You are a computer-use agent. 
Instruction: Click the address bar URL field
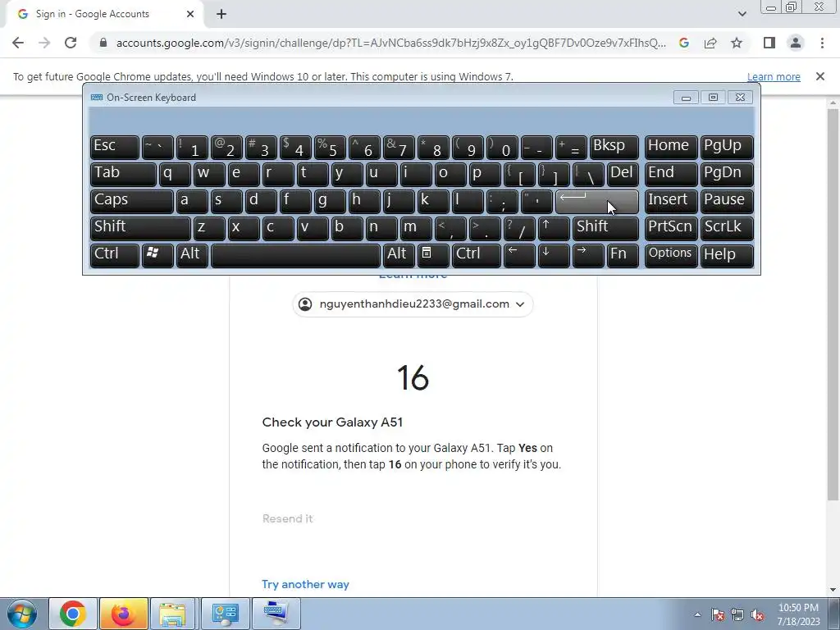point(391,43)
